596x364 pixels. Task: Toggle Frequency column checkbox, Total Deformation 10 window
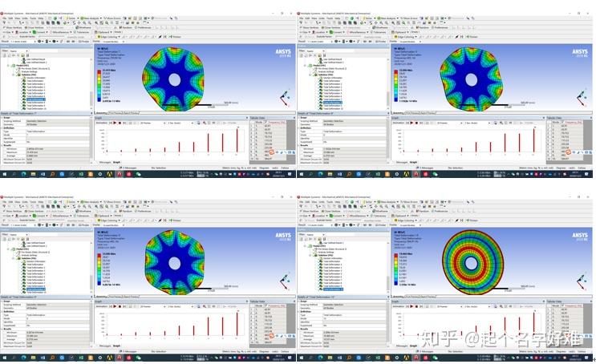pyautogui.click(x=563, y=305)
